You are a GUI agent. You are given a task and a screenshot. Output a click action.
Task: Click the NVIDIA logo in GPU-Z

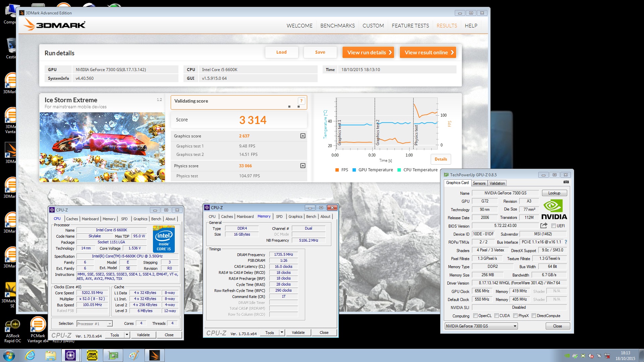click(554, 210)
